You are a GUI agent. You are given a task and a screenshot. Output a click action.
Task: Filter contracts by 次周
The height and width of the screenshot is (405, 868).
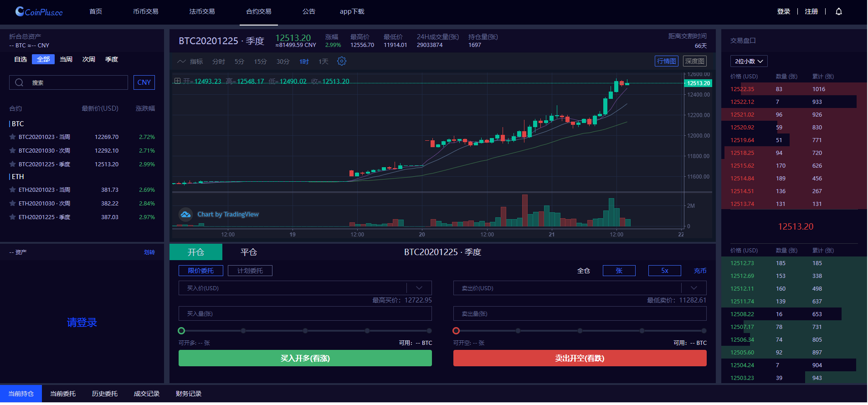[89, 59]
